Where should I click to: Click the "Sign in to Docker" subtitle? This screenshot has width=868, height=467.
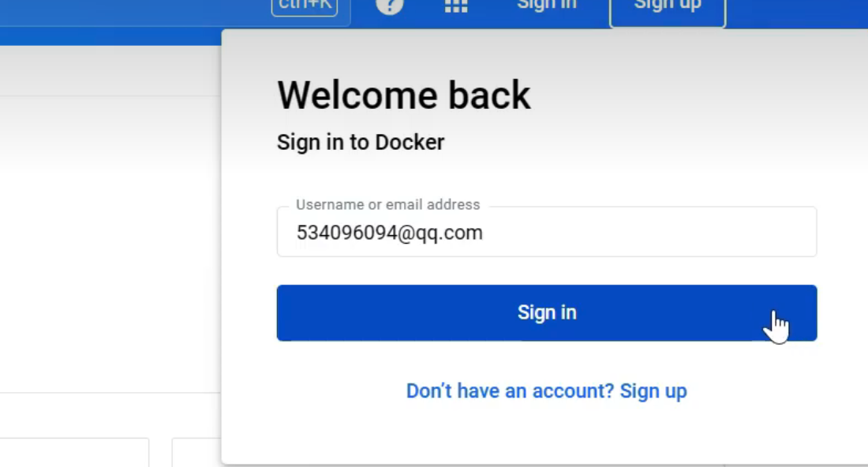pyautogui.click(x=361, y=143)
